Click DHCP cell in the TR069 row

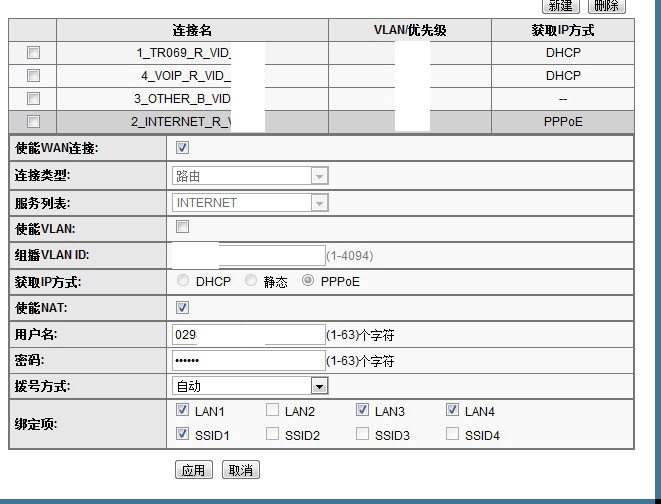pos(563,53)
